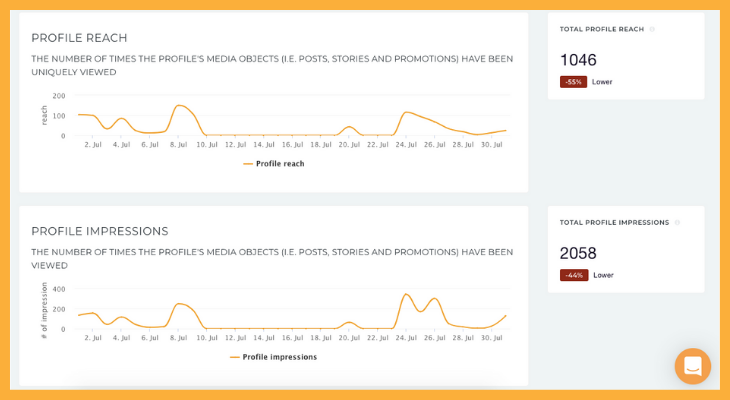
Task: Click the 24. Jul peak on impressions chart
Action: 406,294
